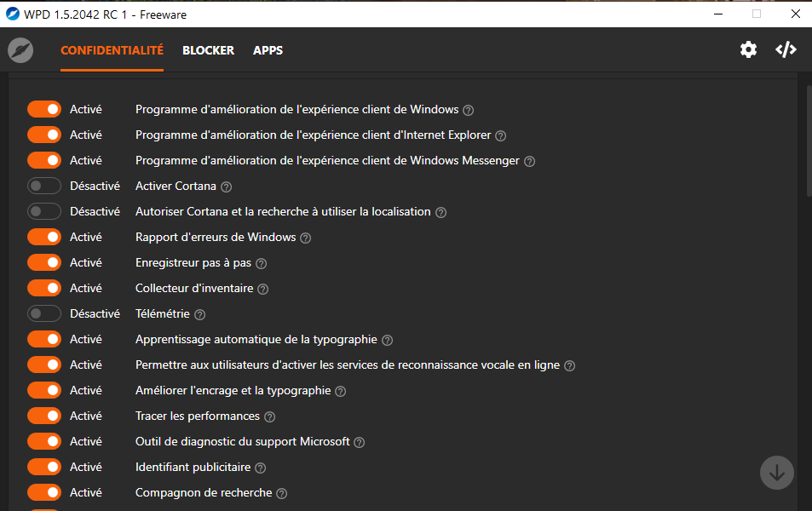Open help for Rapport d'erreurs de Windows
This screenshot has width=812, height=511.
(305, 238)
